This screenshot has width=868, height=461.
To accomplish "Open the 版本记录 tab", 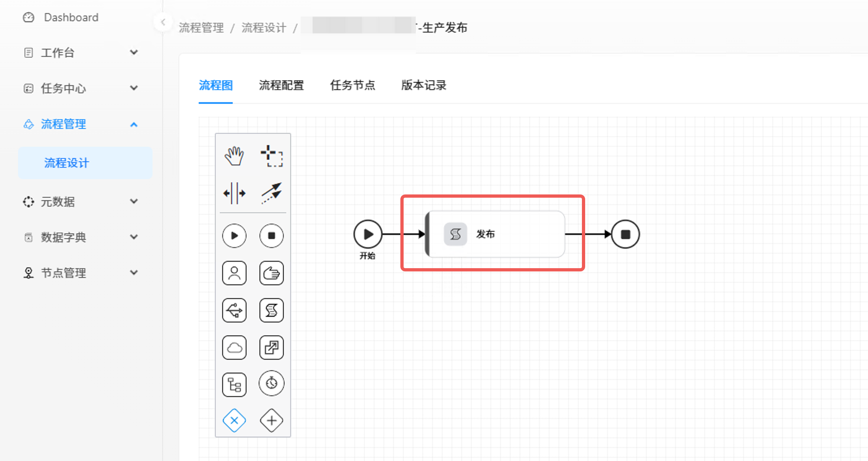I will 423,85.
